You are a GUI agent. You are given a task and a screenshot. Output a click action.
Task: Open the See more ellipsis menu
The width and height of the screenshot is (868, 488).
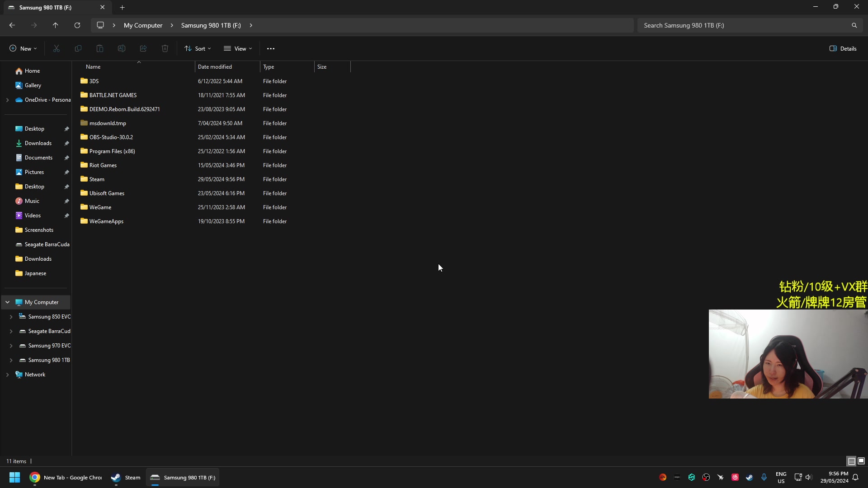[x=271, y=48]
